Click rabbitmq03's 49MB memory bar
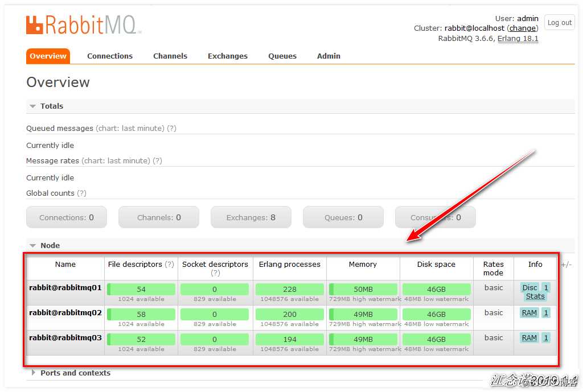Screen dimensions: 583x392 click(x=363, y=339)
